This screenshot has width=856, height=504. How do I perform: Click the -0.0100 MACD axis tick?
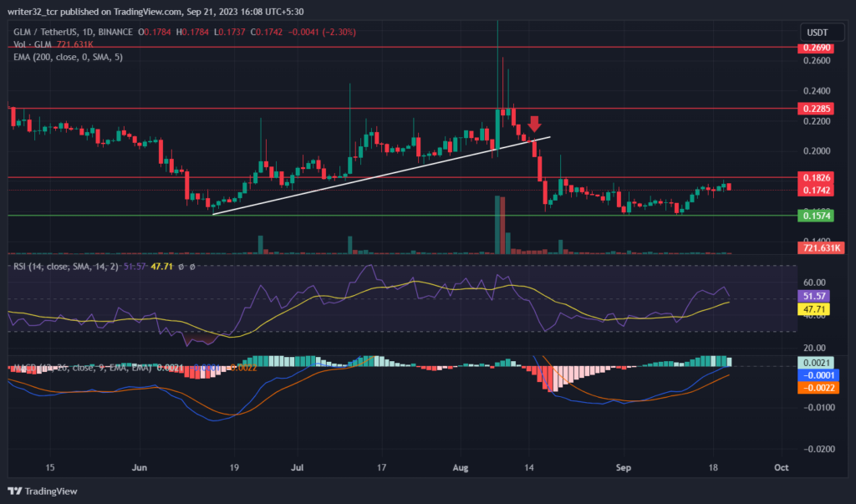[x=819, y=407]
